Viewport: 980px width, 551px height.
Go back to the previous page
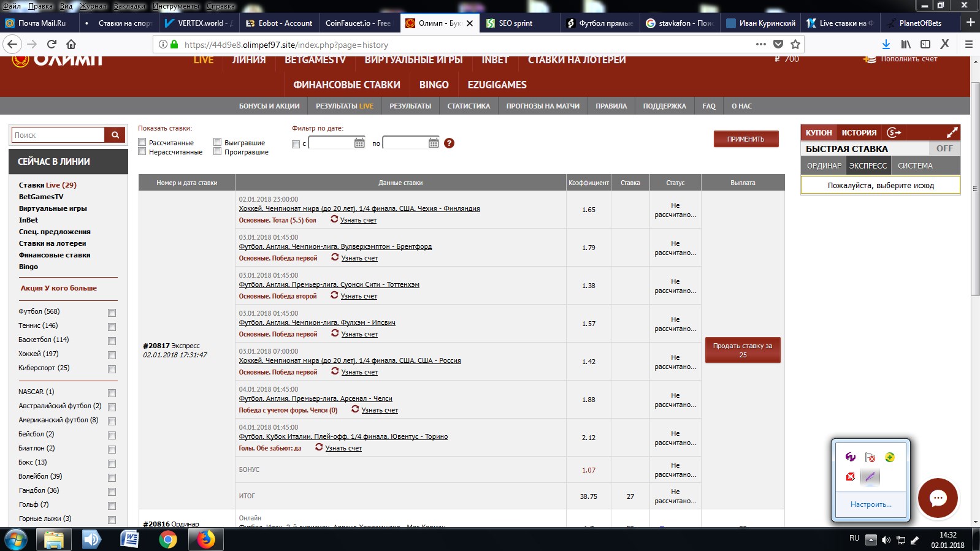pyautogui.click(x=12, y=44)
